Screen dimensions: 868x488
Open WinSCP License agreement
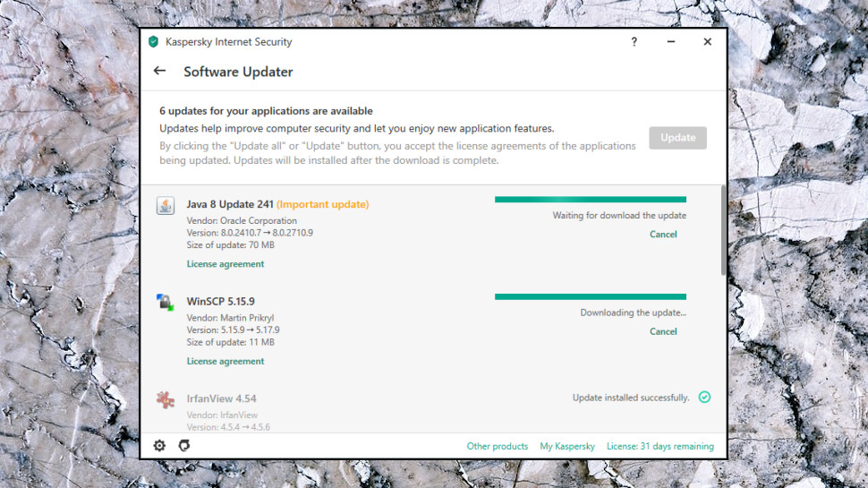[x=226, y=361]
